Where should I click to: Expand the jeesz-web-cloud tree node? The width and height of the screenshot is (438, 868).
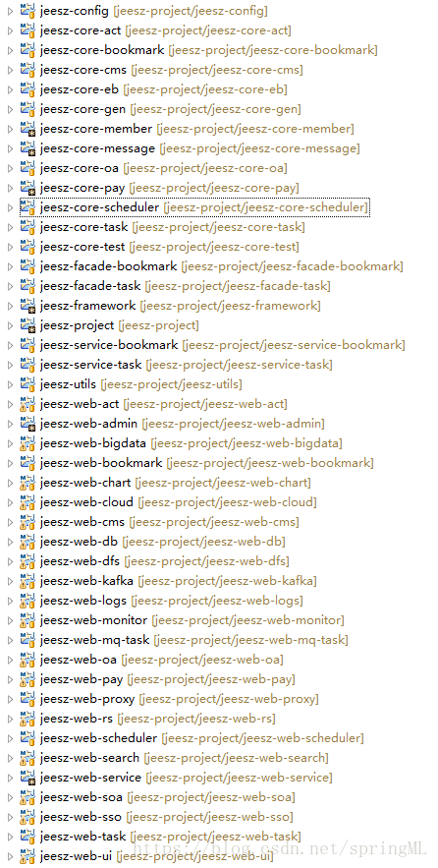[10, 502]
